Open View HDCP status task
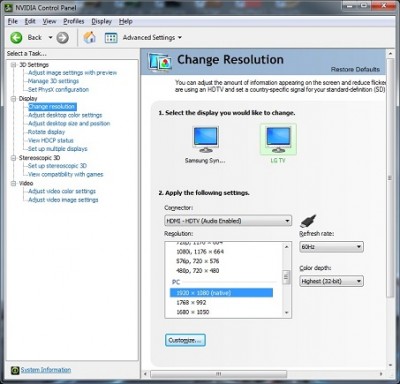The height and width of the screenshot is (384, 400). coord(51,140)
